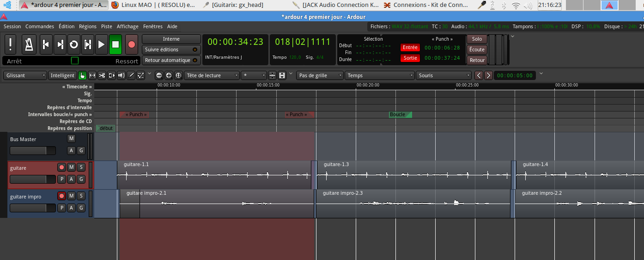The height and width of the screenshot is (260, 644).
Task: Select the scissors cut tool
Action: (x=102, y=75)
